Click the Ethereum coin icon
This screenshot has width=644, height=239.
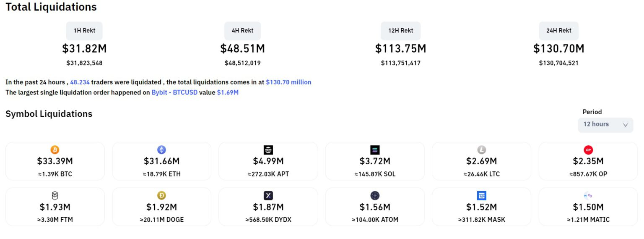click(161, 150)
